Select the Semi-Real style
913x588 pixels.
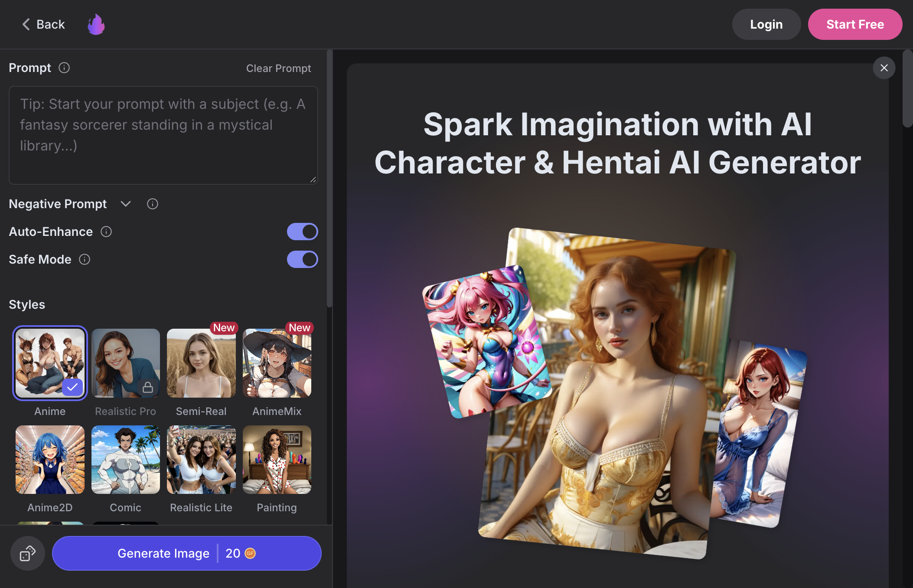(x=201, y=363)
